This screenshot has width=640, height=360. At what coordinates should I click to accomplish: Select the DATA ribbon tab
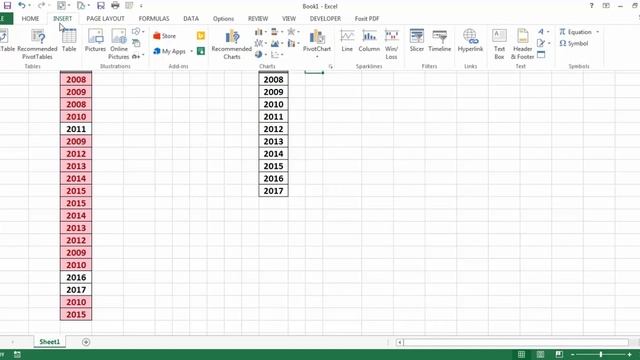pyautogui.click(x=191, y=19)
